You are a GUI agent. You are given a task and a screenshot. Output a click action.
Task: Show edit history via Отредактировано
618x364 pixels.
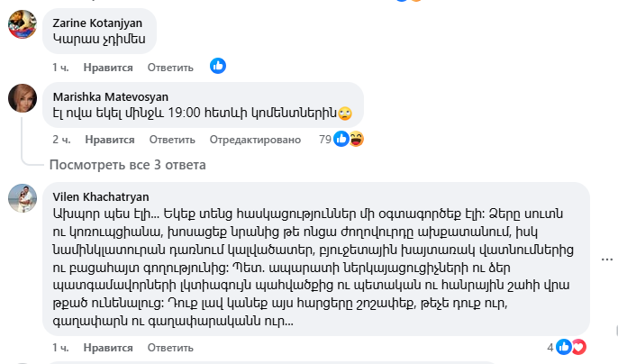[x=254, y=140]
